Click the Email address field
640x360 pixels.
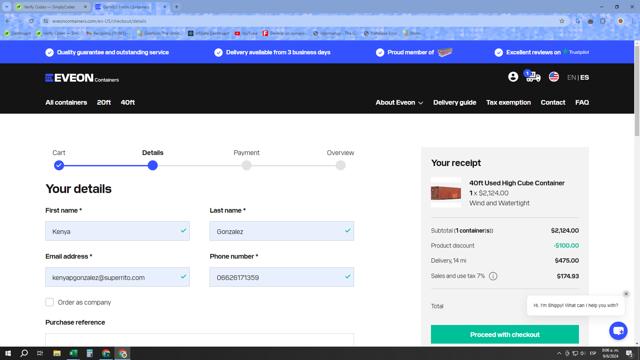pos(118,278)
